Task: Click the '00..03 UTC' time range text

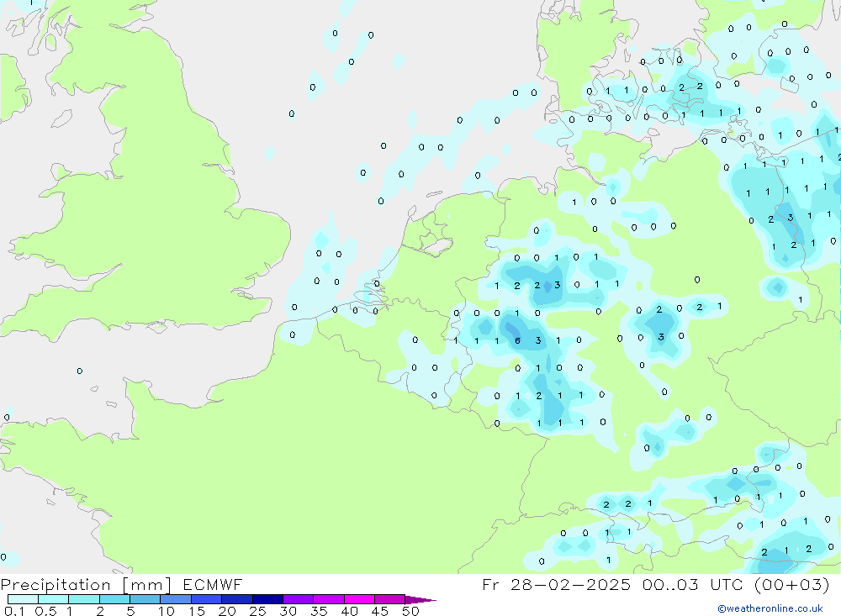Action: coord(691,584)
